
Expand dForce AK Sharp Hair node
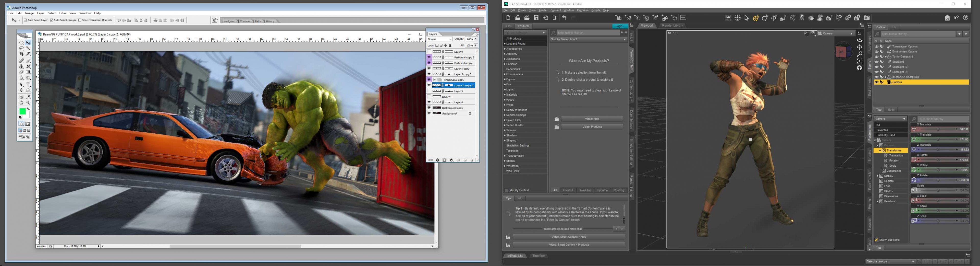886,77
